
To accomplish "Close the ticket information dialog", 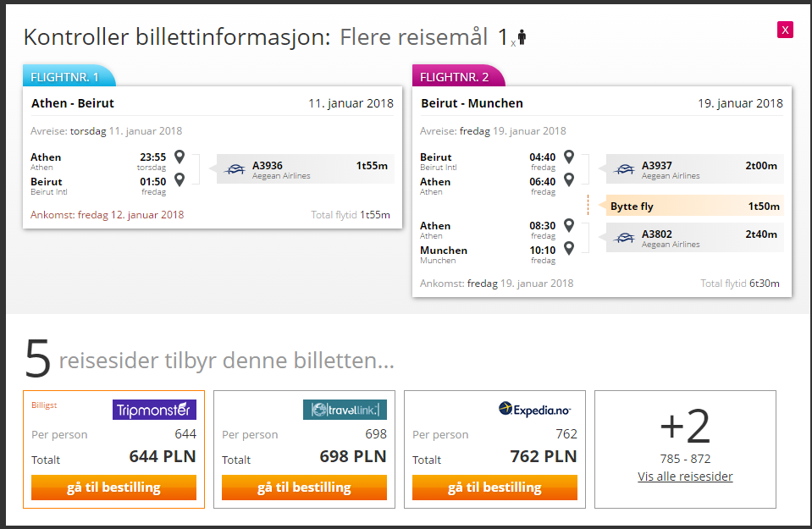I will pyautogui.click(x=785, y=30).
